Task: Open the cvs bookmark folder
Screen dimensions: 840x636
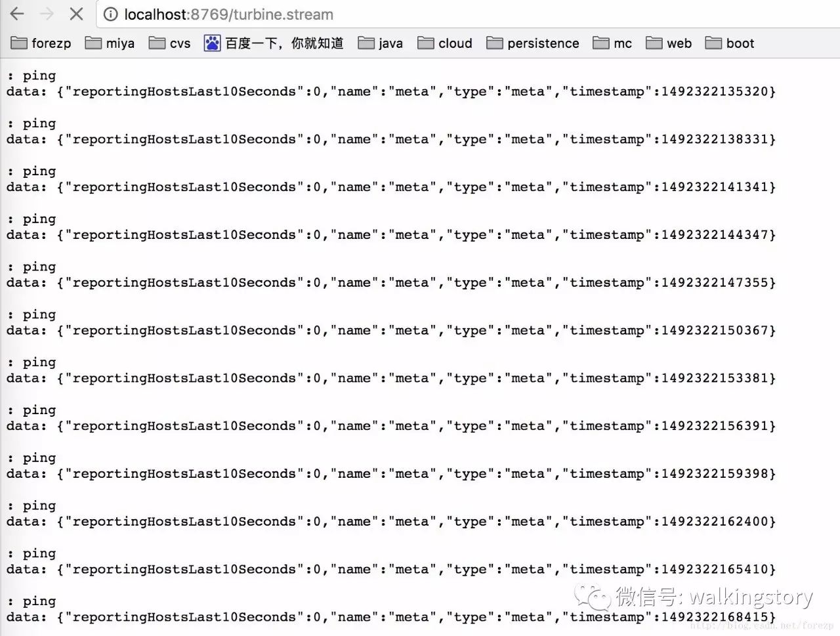Action: [169, 43]
